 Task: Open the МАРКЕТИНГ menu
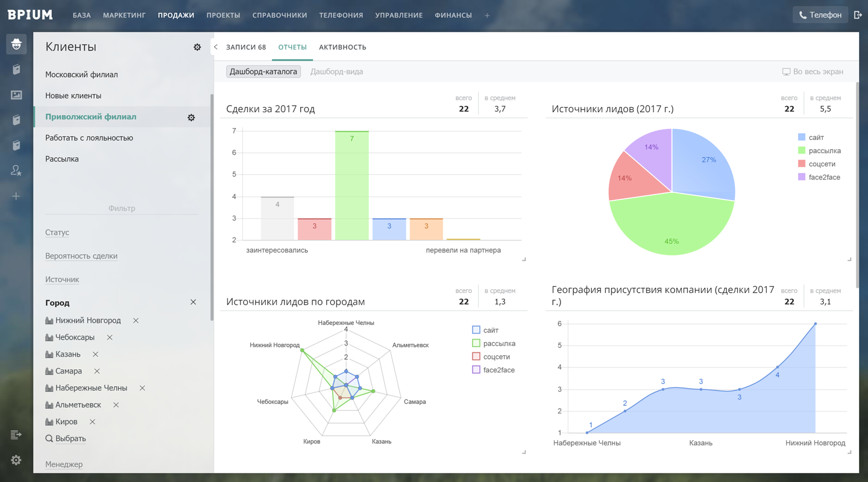point(124,15)
